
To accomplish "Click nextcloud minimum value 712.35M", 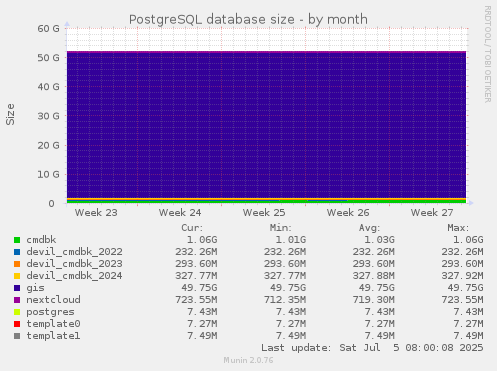I will pyautogui.click(x=285, y=300).
